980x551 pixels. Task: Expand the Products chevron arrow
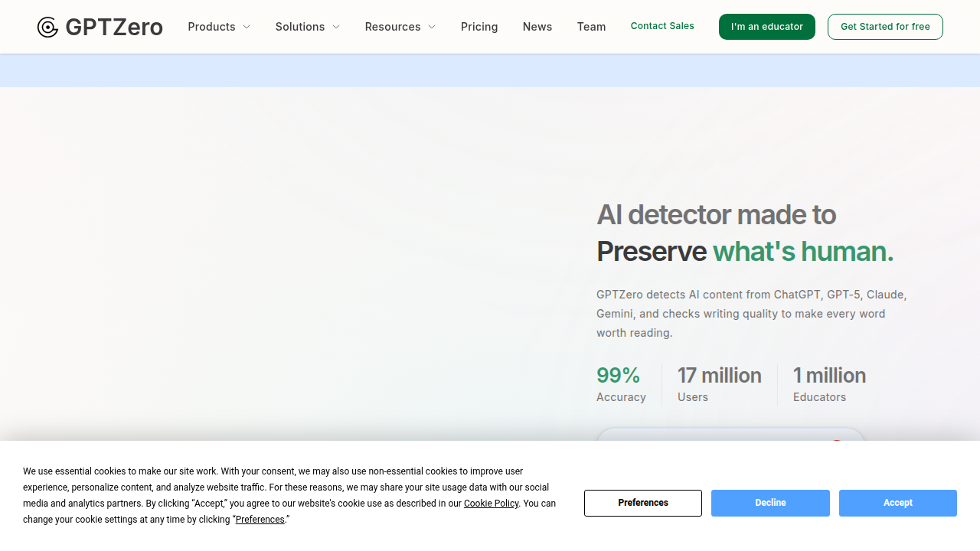[247, 27]
